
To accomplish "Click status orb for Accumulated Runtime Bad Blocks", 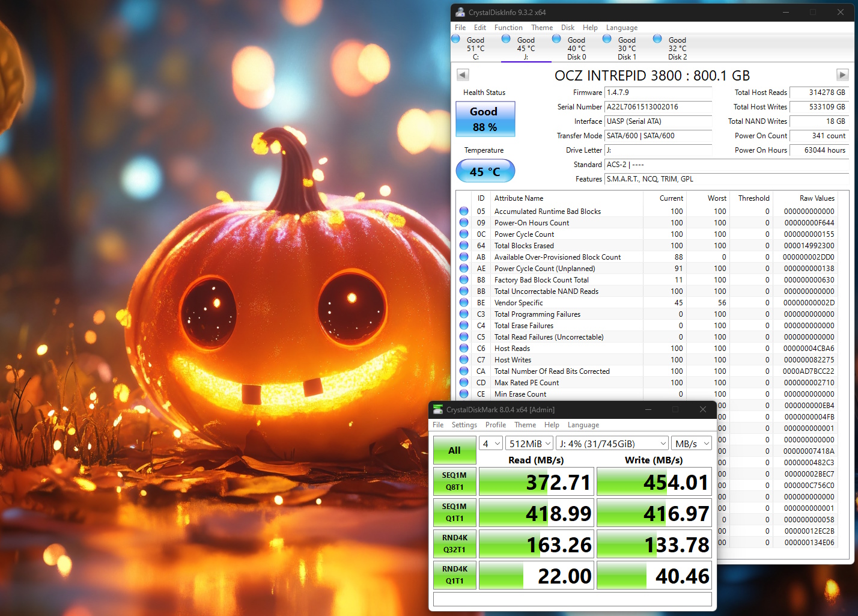I will (464, 211).
